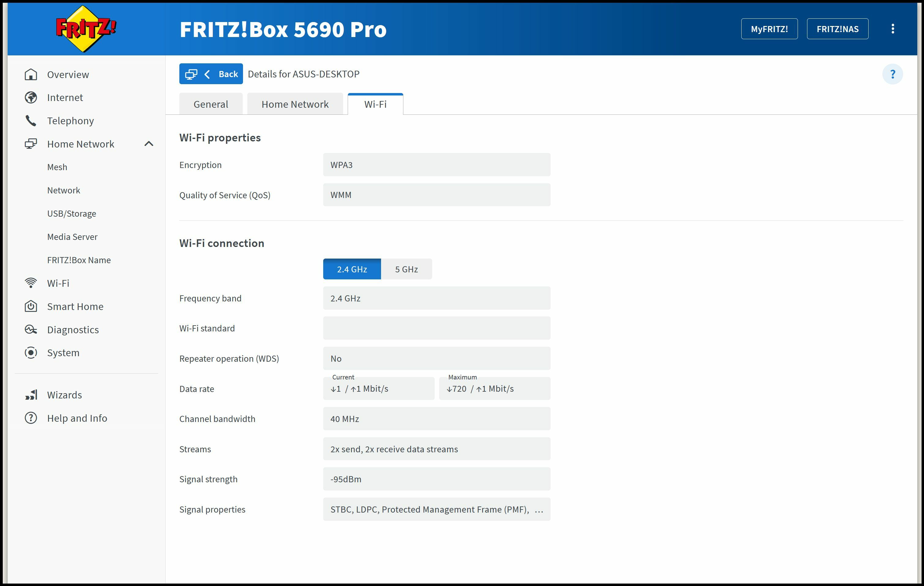The width and height of the screenshot is (924, 586).
Task: Click the Quality of Service WMM field
Action: [x=437, y=195]
